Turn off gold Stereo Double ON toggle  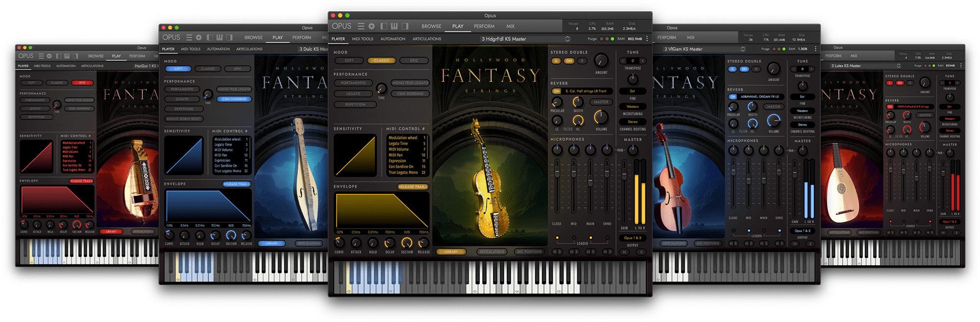point(568,61)
